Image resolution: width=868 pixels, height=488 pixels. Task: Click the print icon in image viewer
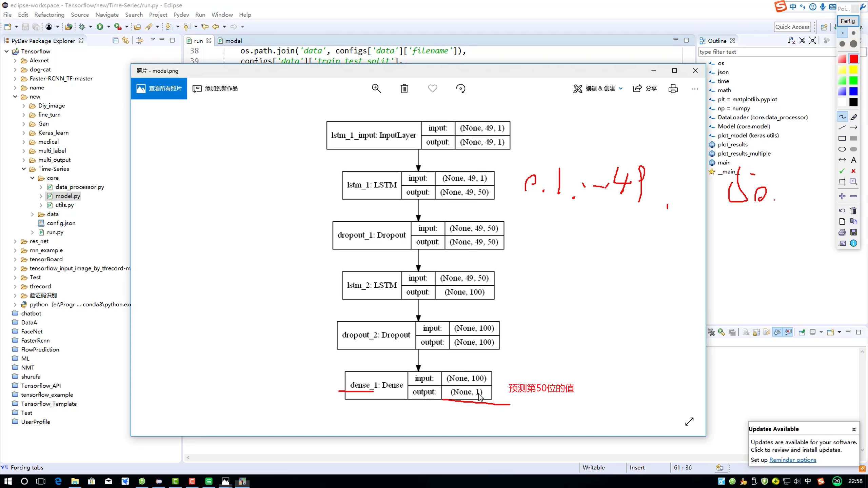[672, 88]
